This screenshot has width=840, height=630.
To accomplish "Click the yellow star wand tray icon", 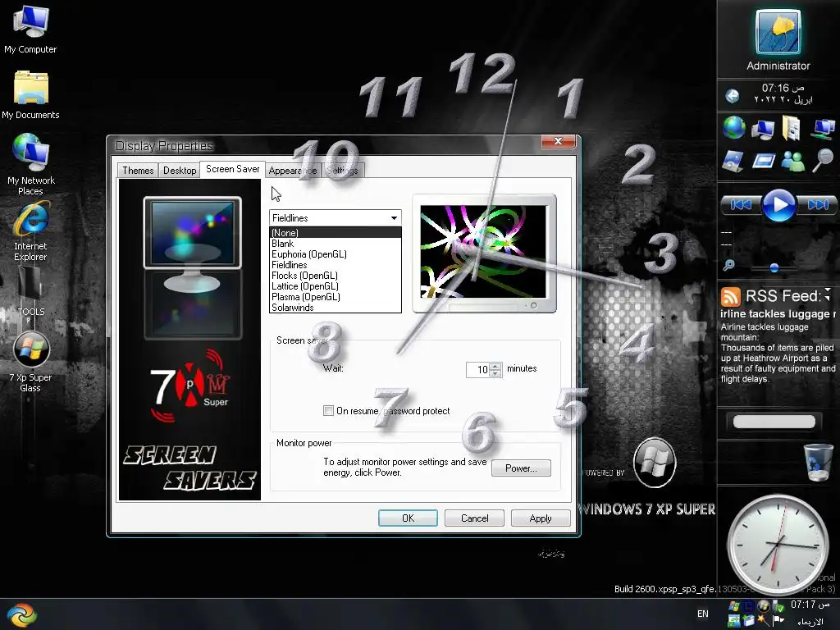I will [x=763, y=620].
